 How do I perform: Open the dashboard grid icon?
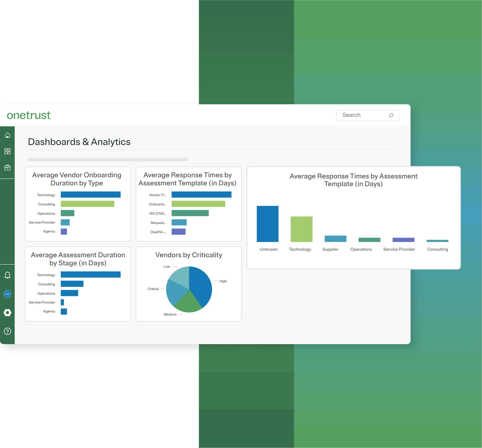point(7,151)
